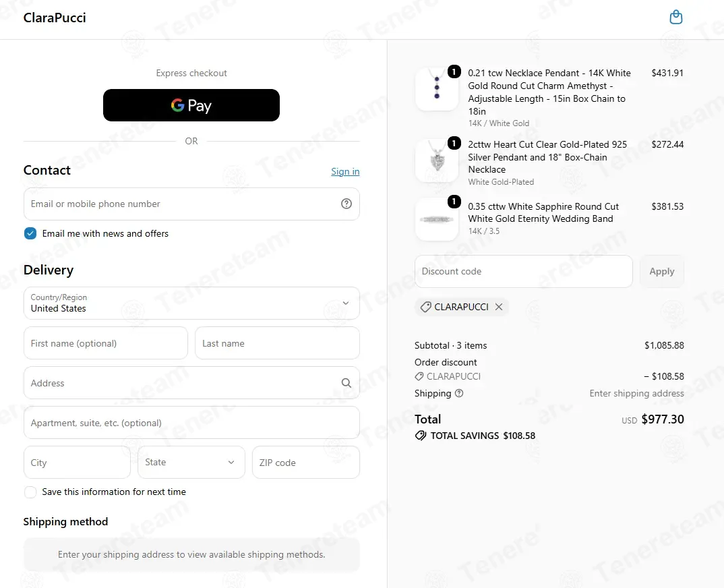Click the email field help question icon
The height and width of the screenshot is (588, 724).
click(x=346, y=204)
